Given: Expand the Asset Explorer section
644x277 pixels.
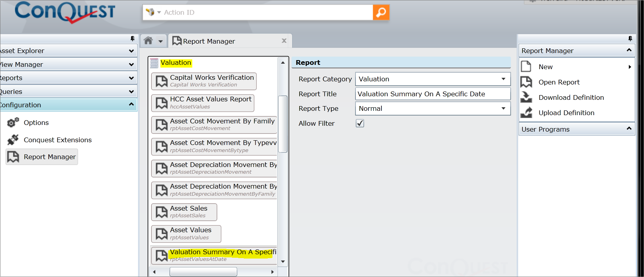Looking at the screenshot, I should 68,51.
